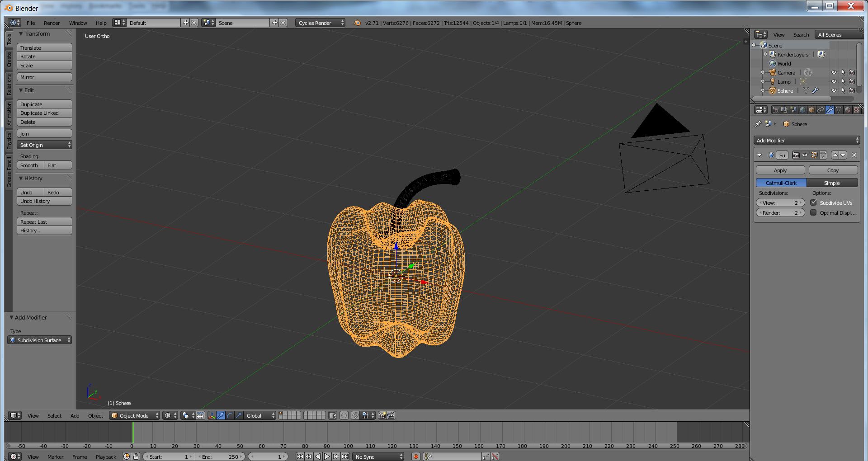Move modifier up with the up arrow
Image resolution: width=868 pixels, height=461 pixels.
pyautogui.click(x=835, y=155)
